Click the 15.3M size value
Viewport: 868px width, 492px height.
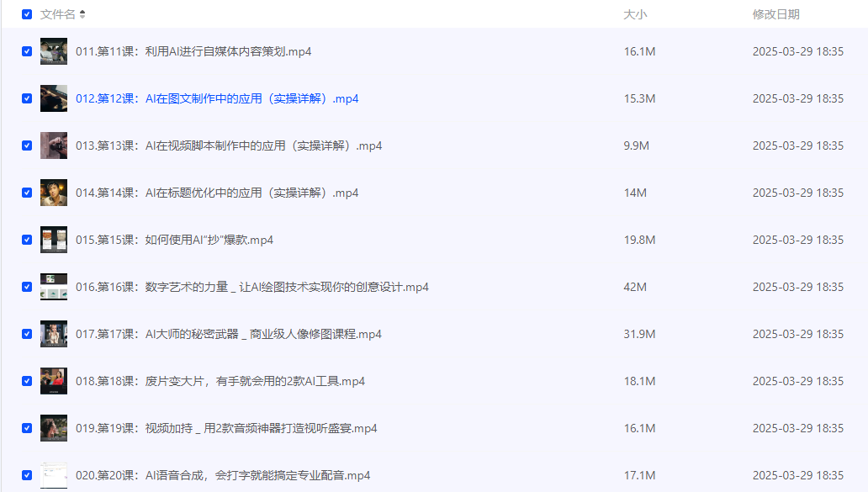click(639, 98)
